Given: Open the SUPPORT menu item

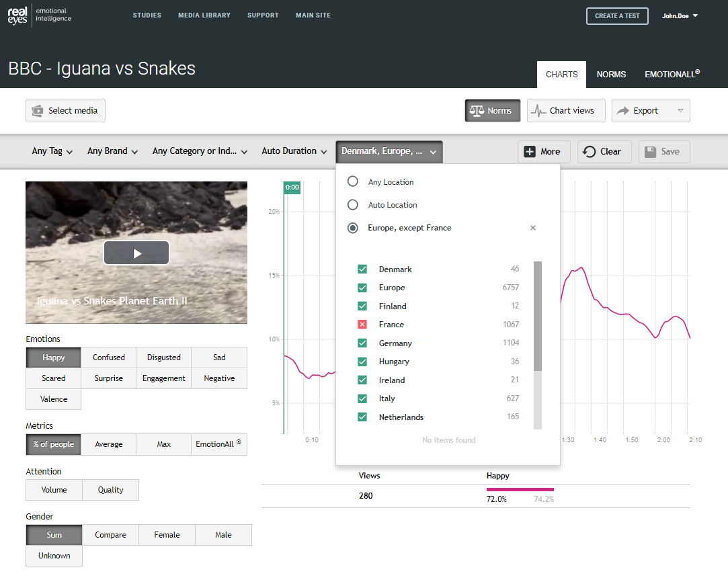Looking at the screenshot, I should point(264,15).
